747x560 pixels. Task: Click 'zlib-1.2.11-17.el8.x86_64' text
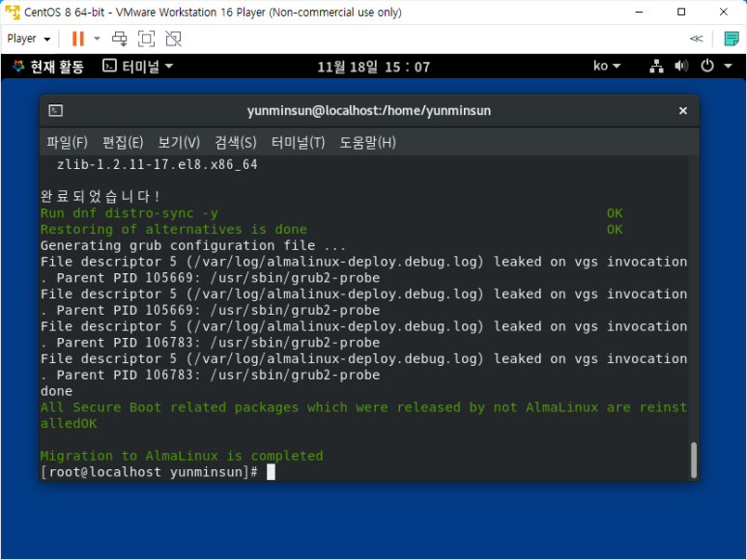click(158, 165)
